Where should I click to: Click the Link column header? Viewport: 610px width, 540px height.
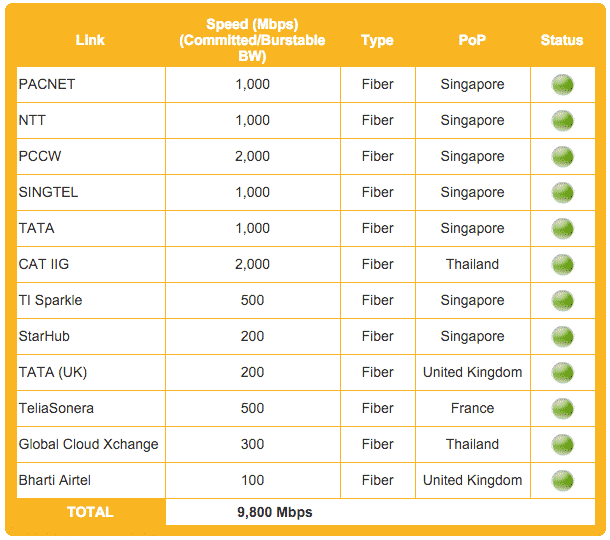(90, 40)
